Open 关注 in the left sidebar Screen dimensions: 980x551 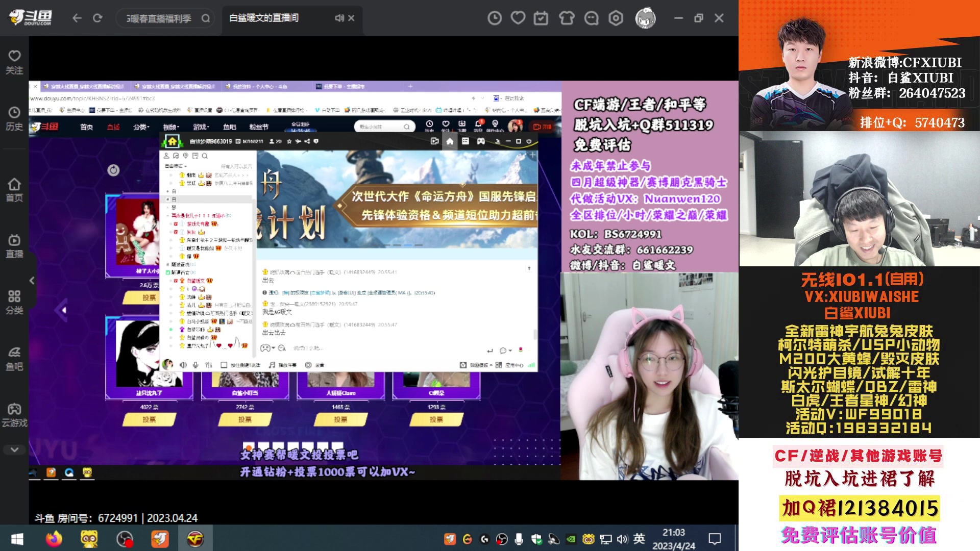pos(14,62)
